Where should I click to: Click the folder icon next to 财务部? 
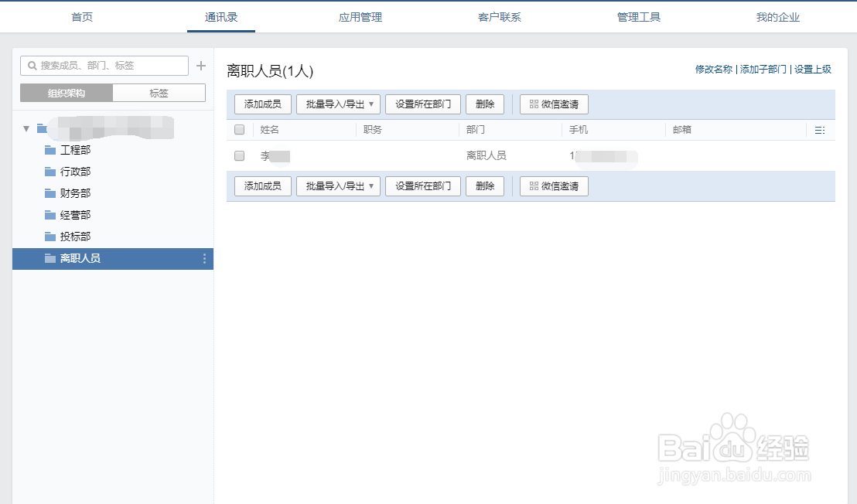51,193
